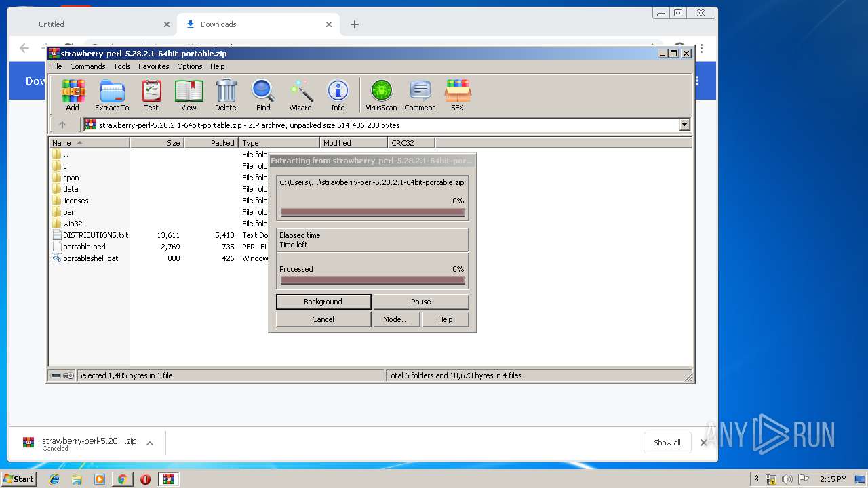Click the Add toolbar icon in WinRAR

pos(73,95)
